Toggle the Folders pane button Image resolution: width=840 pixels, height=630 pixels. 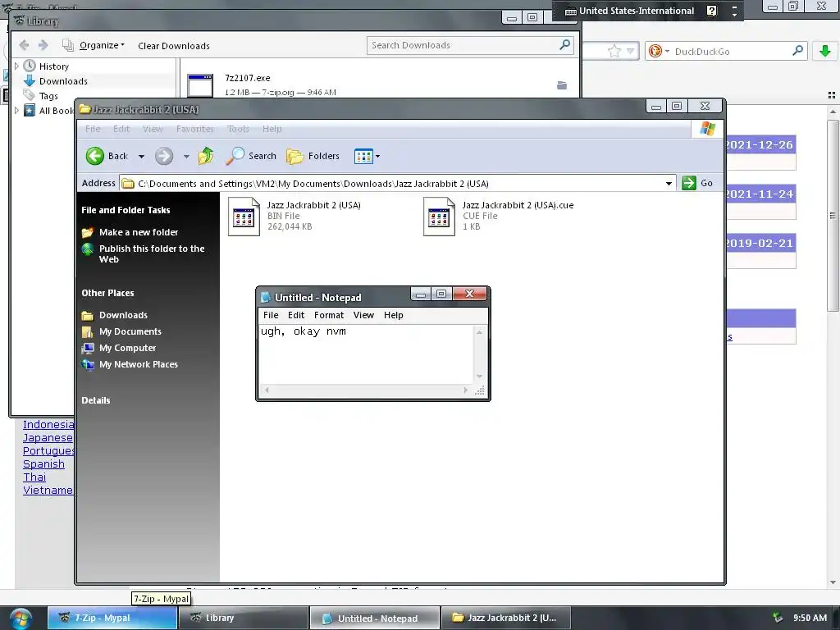coord(313,156)
